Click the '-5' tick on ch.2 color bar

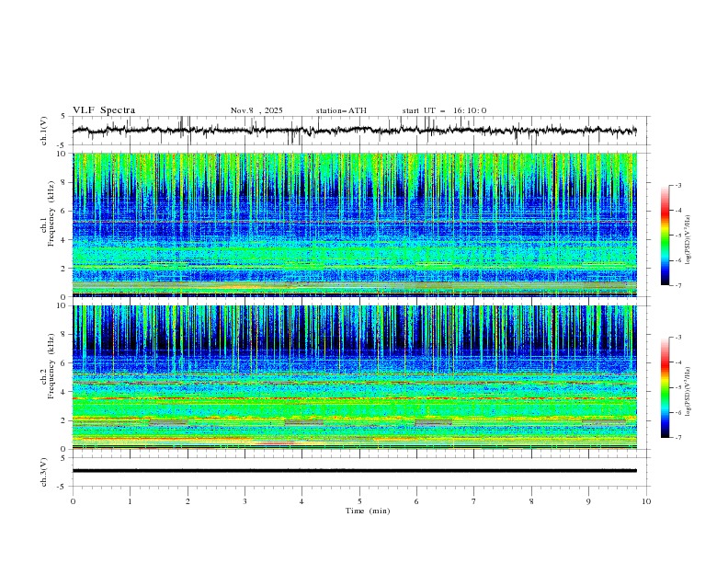coord(677,388)
